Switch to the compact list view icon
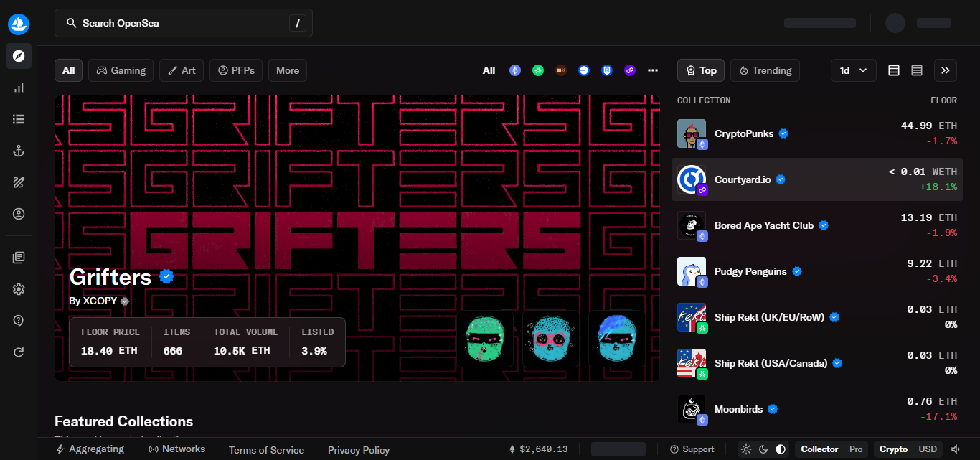 tap(917, 70)
